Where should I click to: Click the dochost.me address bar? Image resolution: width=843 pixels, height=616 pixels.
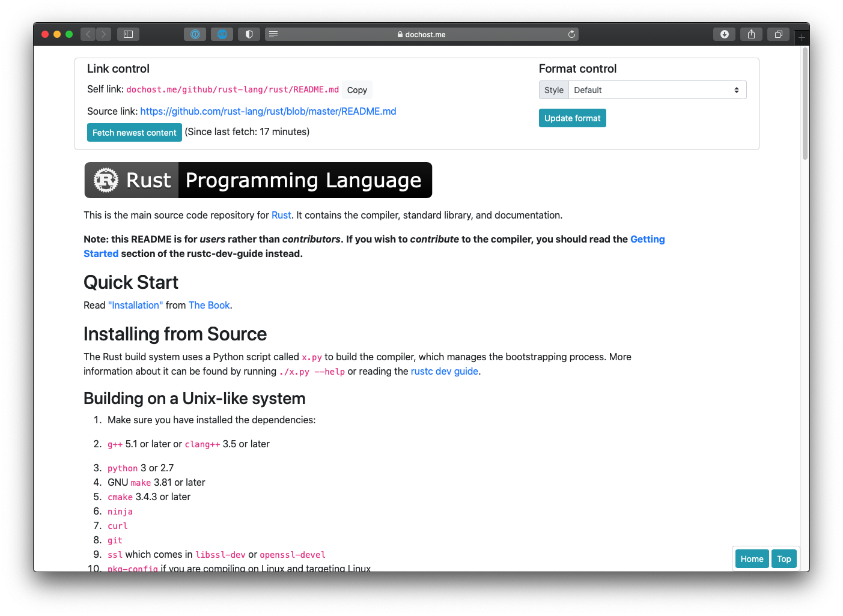coord(421,34)
